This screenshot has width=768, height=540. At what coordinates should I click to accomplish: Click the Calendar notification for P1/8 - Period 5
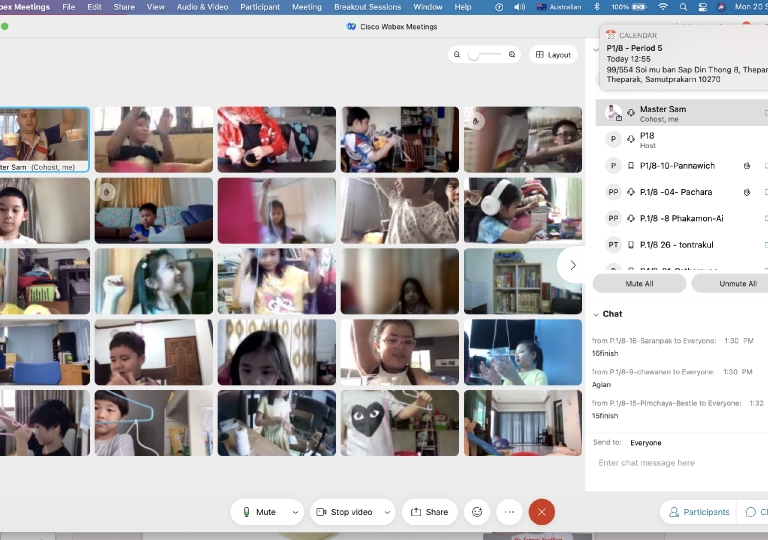tap(684, 58)
